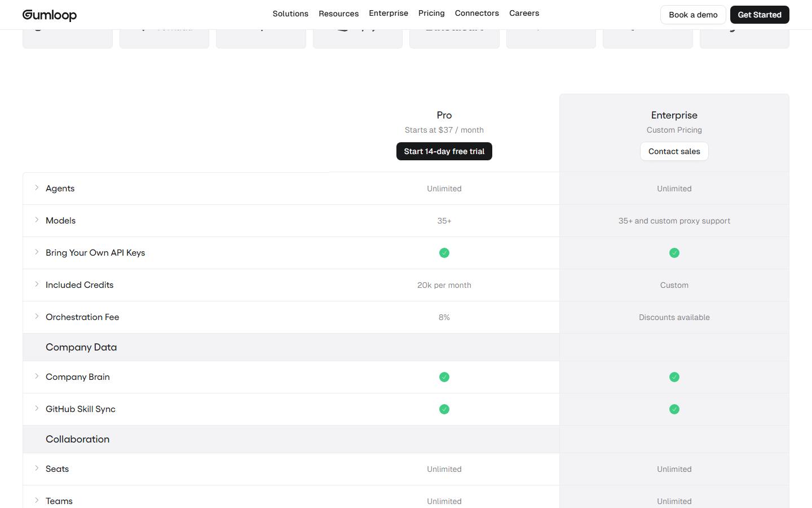812x508 pixels.
Task: Visit the Connectors page
Action: click(x=477, y=13)
